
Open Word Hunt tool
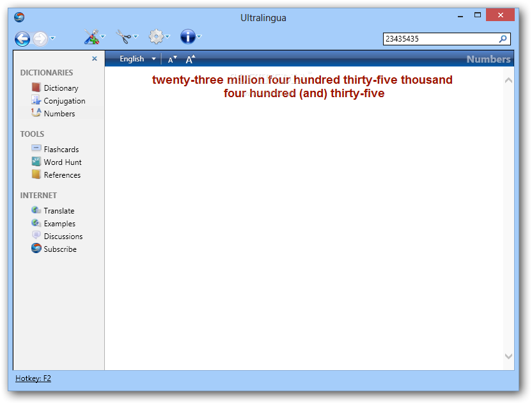[63, 162]
